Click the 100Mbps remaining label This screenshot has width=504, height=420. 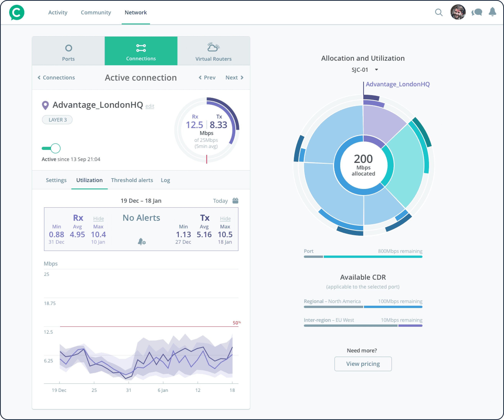point(400,301)
